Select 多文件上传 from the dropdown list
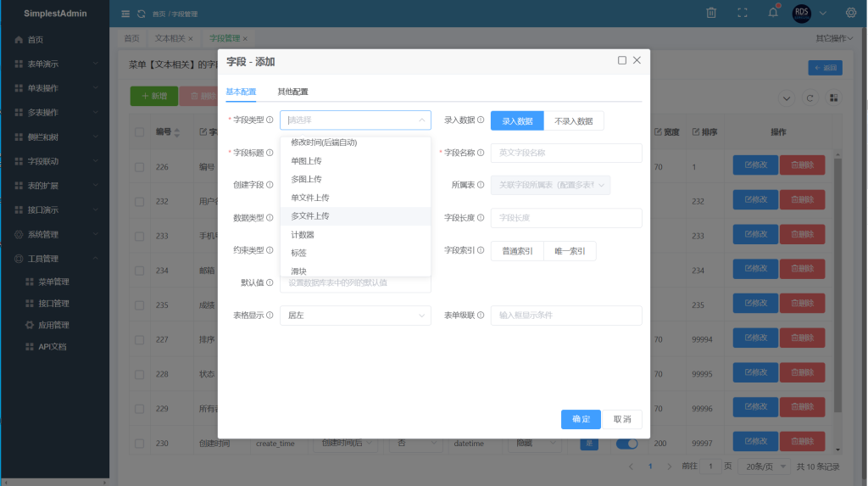Viewport: 868px width, 486px height. pyautogui.click(x=310, y=216)
